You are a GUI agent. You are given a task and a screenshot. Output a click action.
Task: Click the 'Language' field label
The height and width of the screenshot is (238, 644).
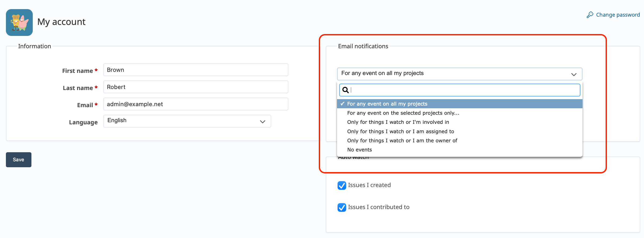click(x=83, y=122)
